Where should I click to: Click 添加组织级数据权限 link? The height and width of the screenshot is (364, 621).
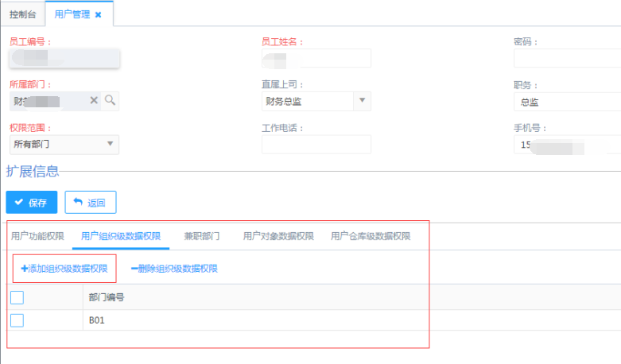pyautogui.click(x=64, y=269)
